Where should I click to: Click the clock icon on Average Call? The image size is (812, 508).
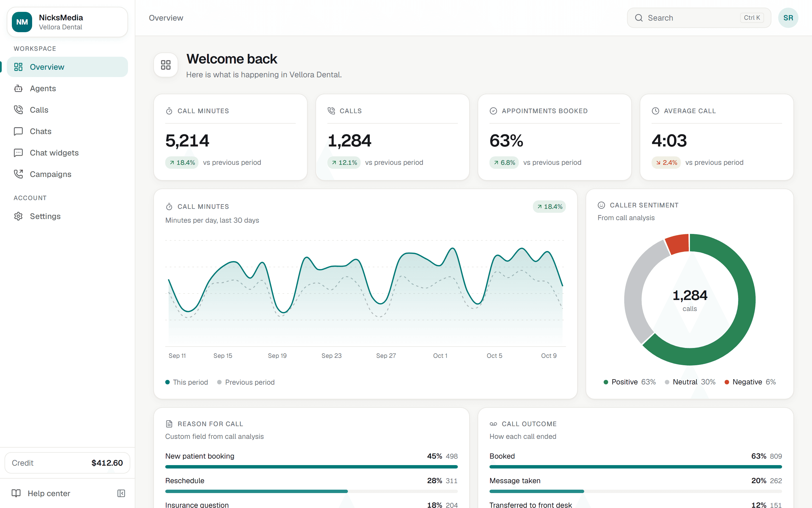pyautogui.click(x=655, y=111)
